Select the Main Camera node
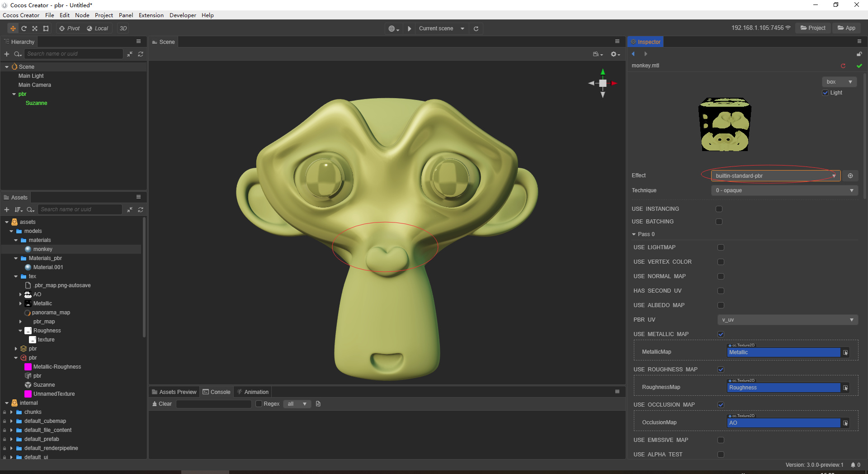Viewport: 868px width, 474px height. click(34, 85)
